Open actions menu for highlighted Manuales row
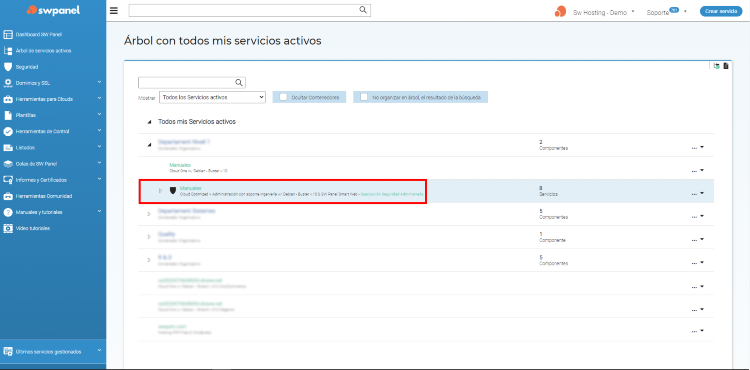Screen dimensions: 750x370 [697, 194]
